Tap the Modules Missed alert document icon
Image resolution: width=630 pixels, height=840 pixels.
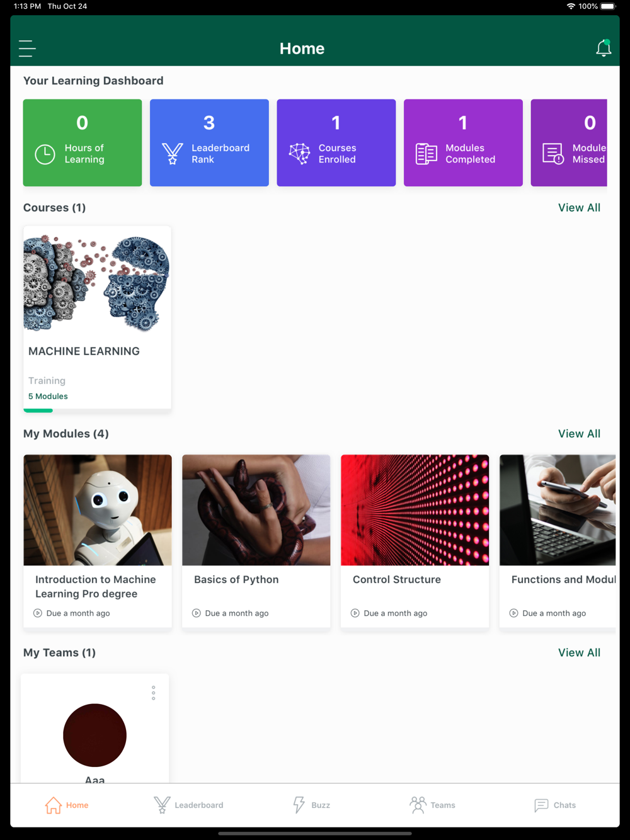click(553, 154)
